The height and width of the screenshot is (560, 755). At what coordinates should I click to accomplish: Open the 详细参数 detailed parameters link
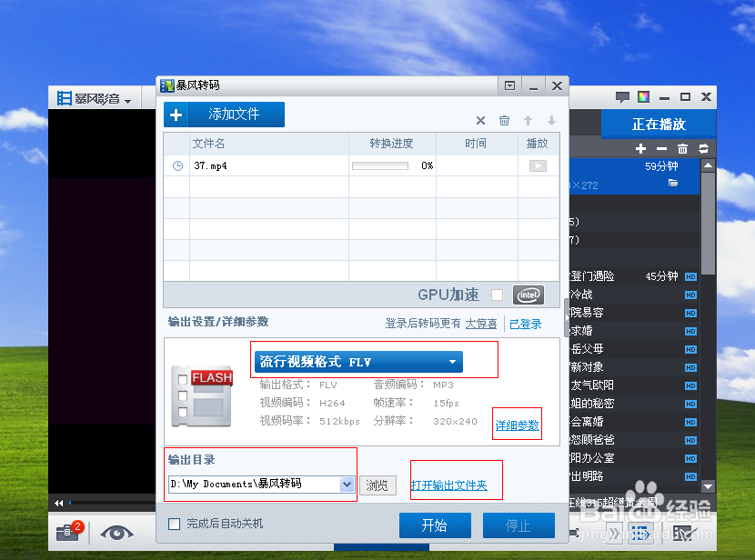[x=518, y=425]
